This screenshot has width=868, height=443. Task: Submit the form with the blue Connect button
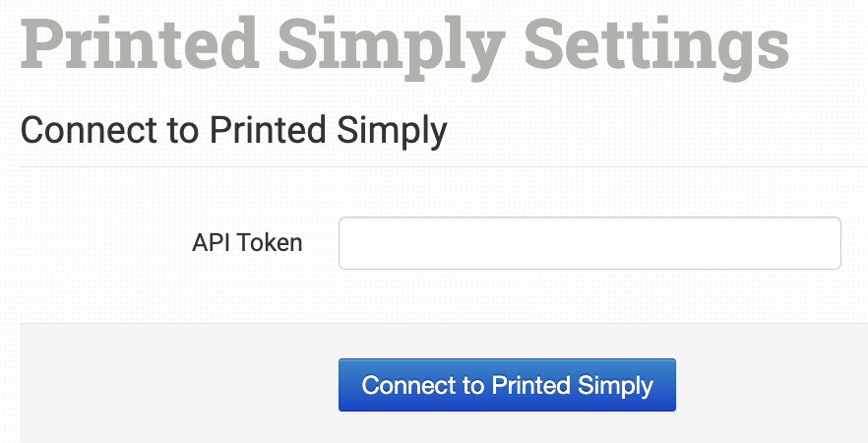tap(507, 385)
